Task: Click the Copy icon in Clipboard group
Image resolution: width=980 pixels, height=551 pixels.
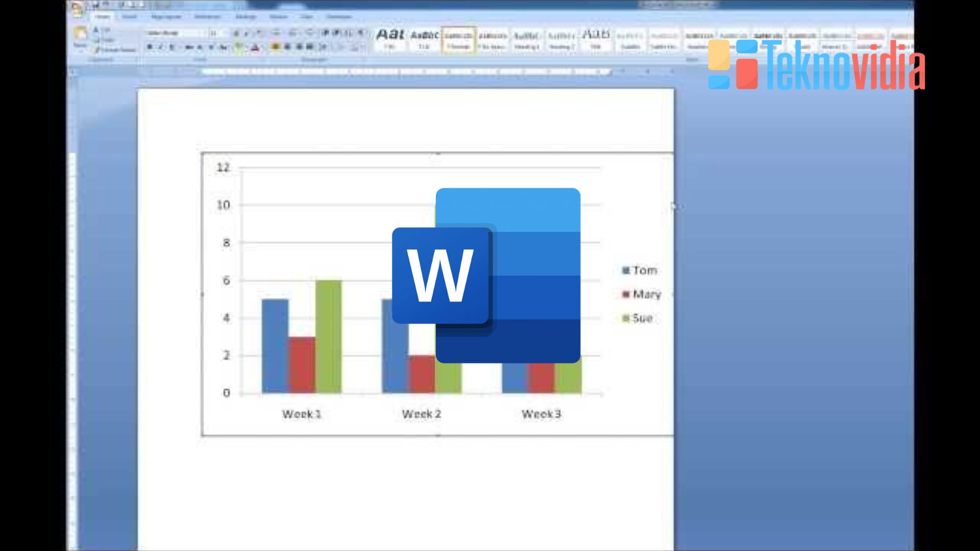Action: (x=96, y=40)
